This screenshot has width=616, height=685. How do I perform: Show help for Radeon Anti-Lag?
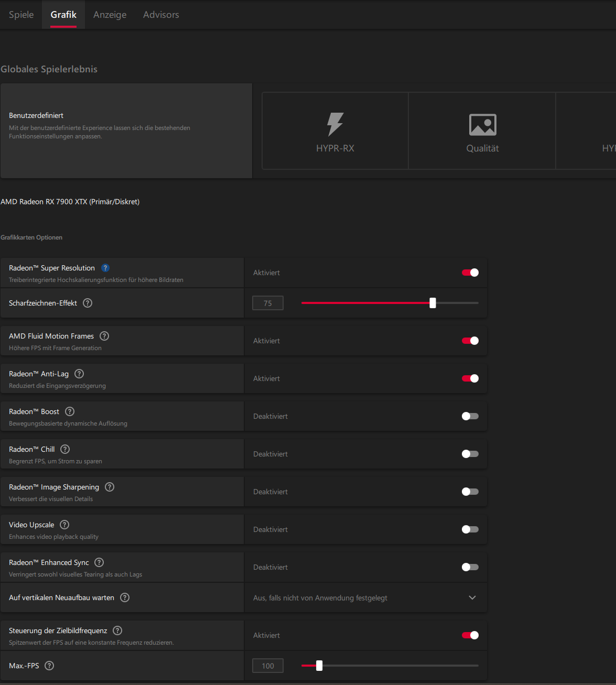pyautogui.click(x=79, y=374)
